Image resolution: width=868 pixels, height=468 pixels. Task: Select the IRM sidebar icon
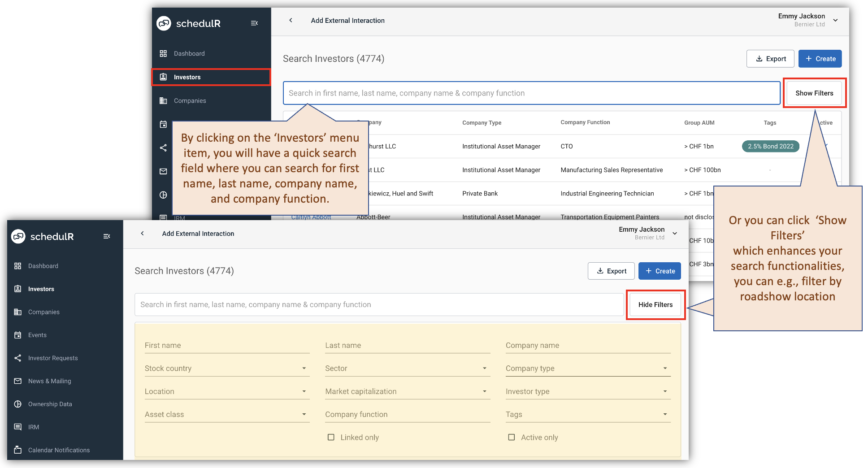coord(18,427)
